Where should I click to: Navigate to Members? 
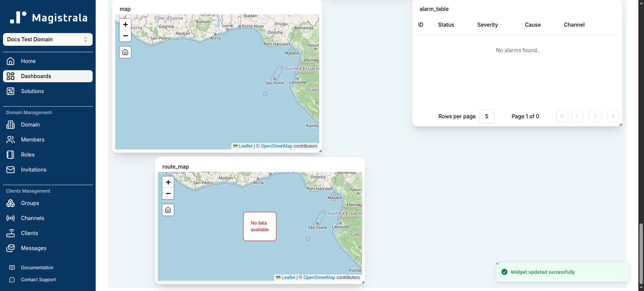point(48,140)
